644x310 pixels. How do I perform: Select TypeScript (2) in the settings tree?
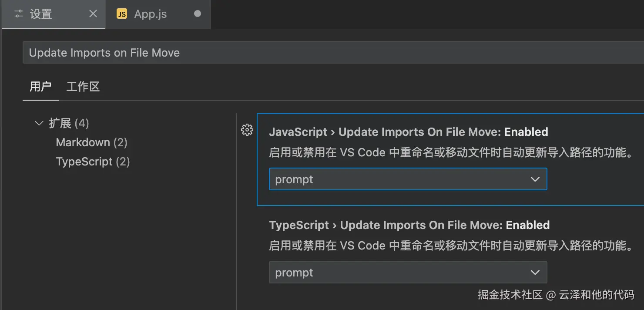tap(93, 162)
